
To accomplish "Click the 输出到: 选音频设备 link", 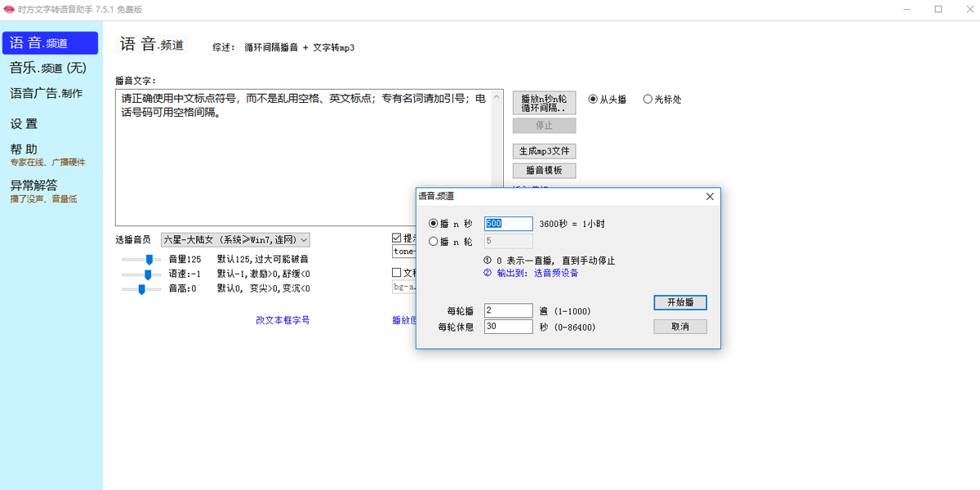I will click(x=537, y=274).
